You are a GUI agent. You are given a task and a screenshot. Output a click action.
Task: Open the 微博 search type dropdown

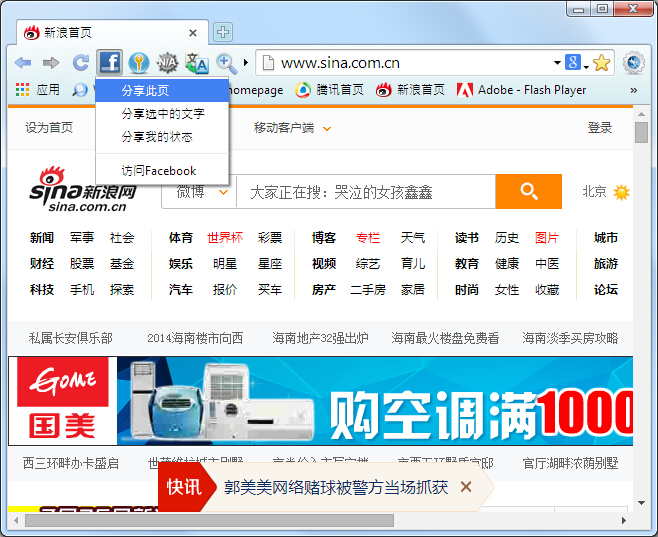[x=223, y=192]
